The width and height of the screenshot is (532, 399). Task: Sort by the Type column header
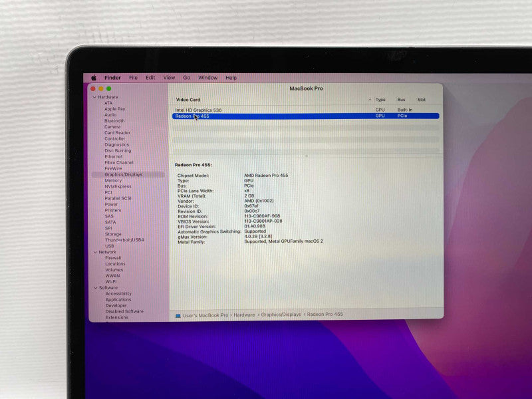380,100
